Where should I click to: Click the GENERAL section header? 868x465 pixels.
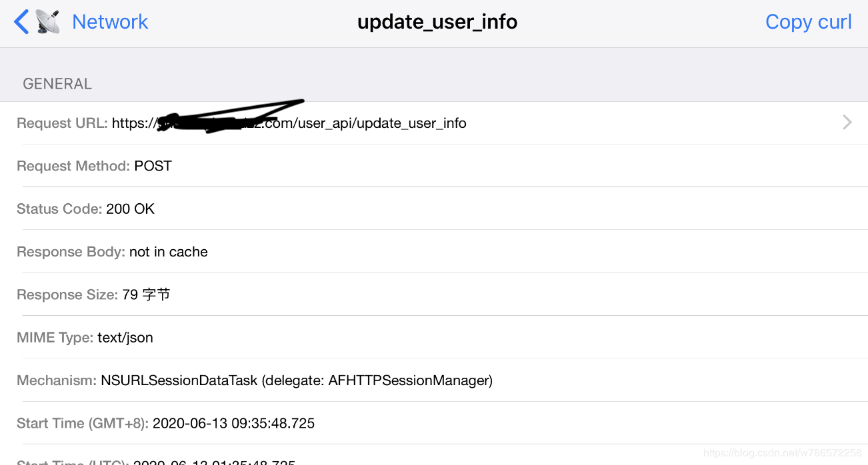[57, 84]
